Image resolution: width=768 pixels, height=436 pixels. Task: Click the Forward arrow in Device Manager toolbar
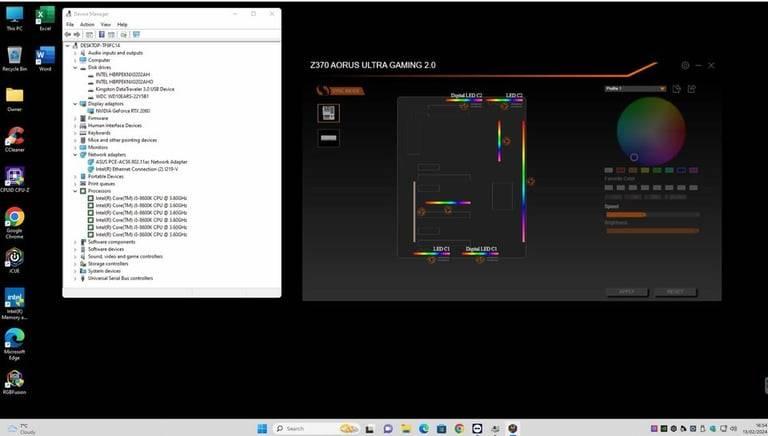(x=77, y=34)
